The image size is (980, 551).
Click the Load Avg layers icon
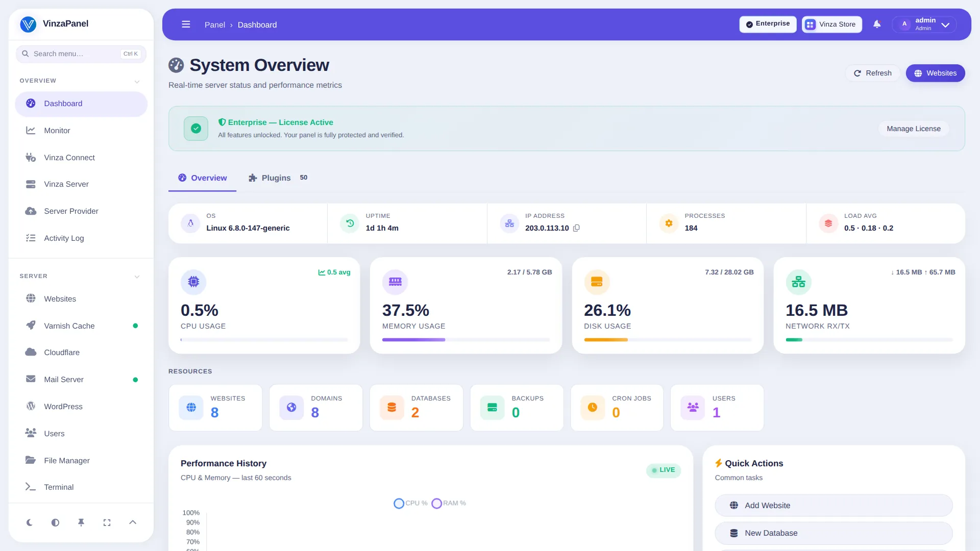(x=828, y=223)
